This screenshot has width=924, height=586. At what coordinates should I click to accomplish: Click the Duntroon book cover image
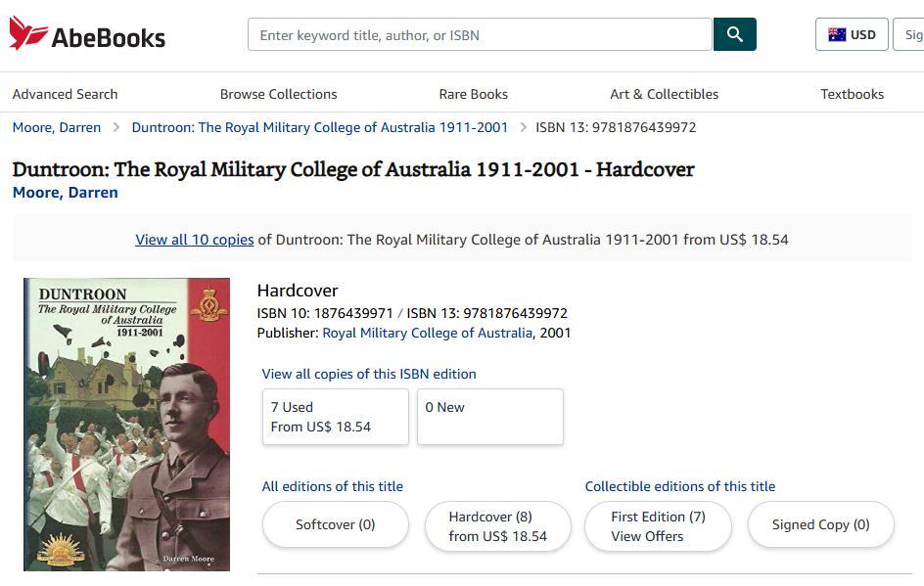(x=126, y=425)
